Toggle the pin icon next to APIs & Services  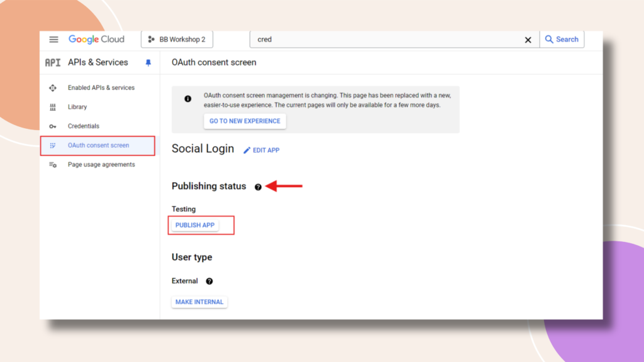coord(148,63)
